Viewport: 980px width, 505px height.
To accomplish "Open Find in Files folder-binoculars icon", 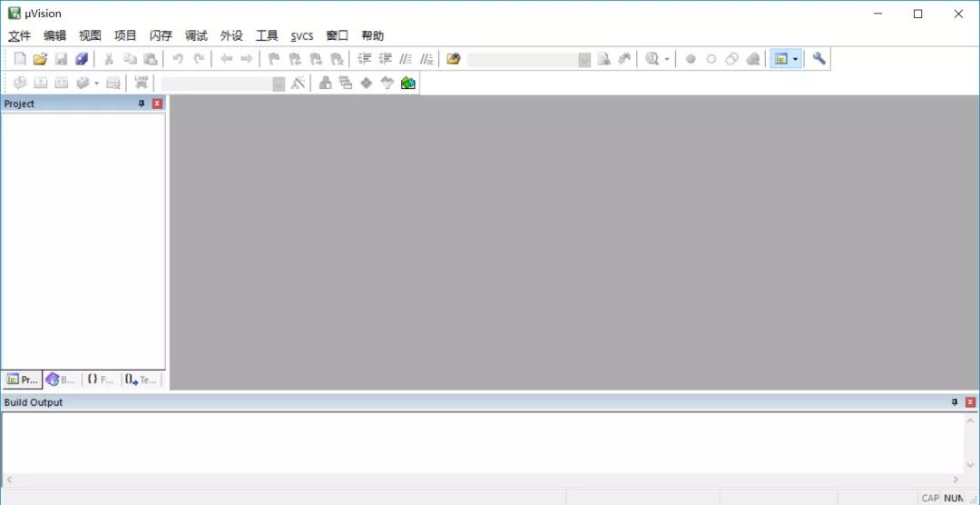I will [x=453, y=59].
